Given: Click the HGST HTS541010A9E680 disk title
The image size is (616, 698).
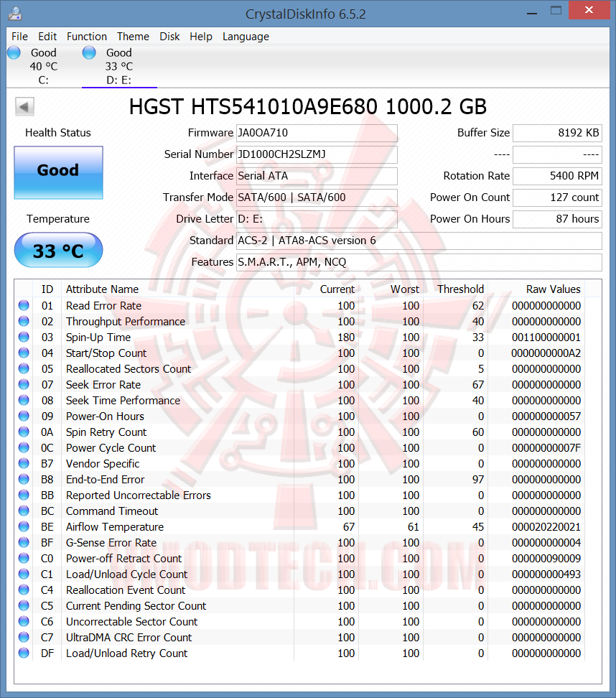Looking at the screenshot, I should pyautogui.click(x=307, y=107).
